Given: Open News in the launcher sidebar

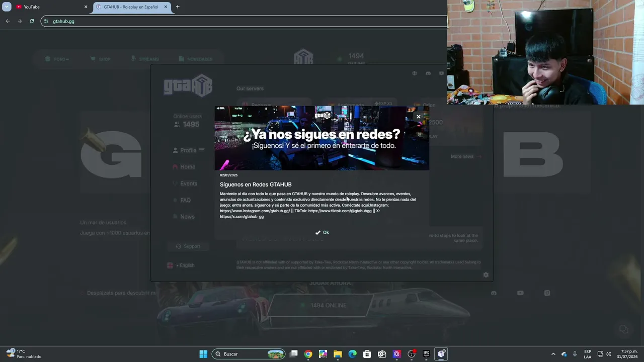Looking at the screenshot, I should click(184, 217).
